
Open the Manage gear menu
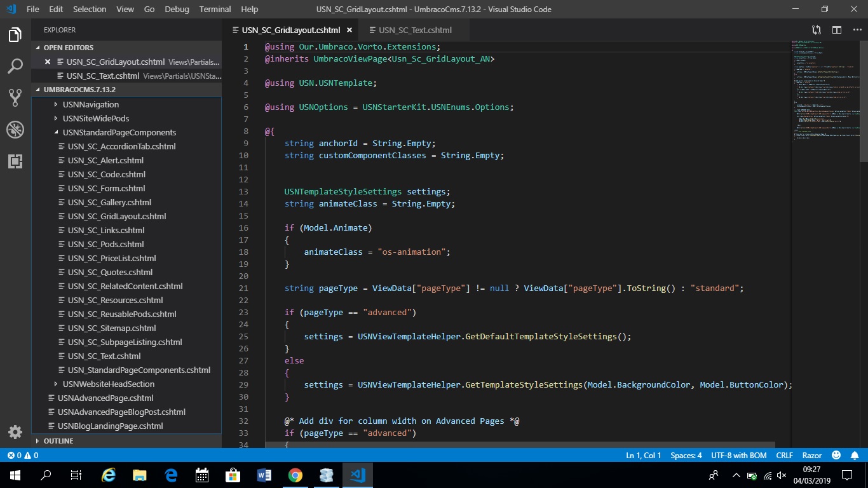(15, 432)
